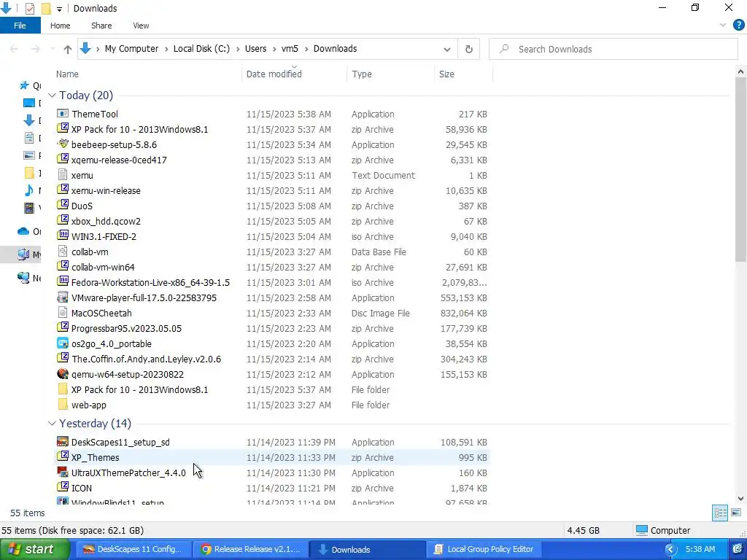
Task: Go up one folder level
Action: tap(68, 49)
